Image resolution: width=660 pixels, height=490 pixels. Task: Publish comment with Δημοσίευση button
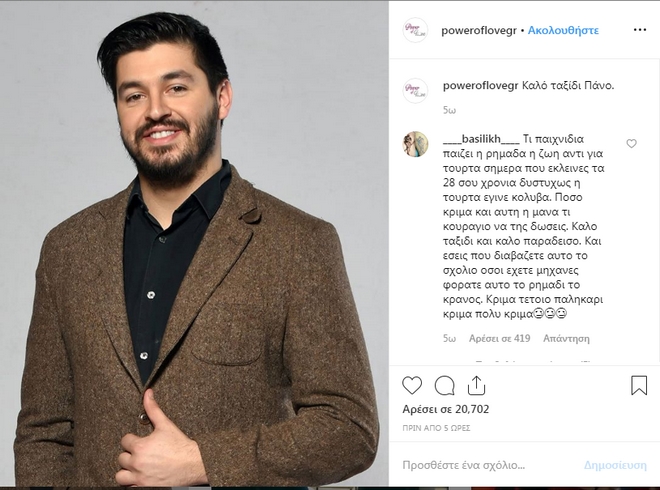click(615, 465)
